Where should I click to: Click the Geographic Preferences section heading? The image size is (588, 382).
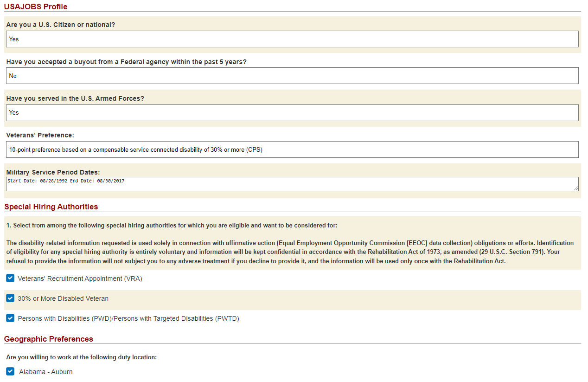(49, 339)
